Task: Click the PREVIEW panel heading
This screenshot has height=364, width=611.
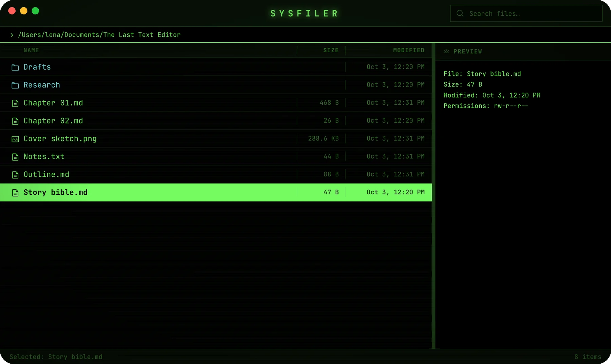Action: 467,52
